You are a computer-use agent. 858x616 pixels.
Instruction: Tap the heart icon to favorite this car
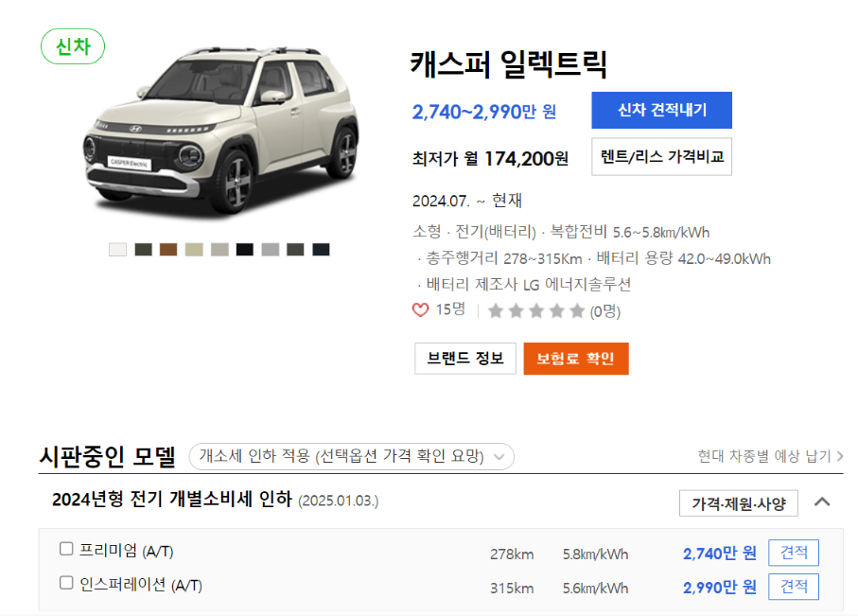(421, 310)
